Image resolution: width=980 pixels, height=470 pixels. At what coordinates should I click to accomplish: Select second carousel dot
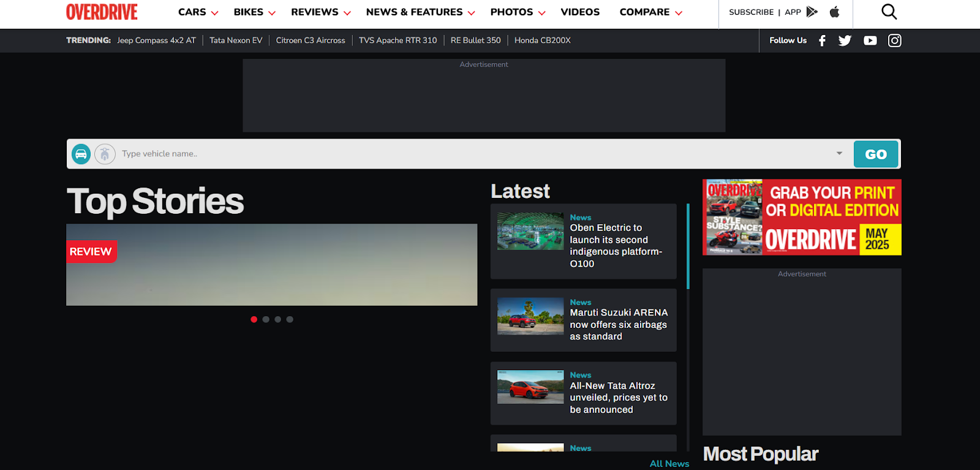tap(266, 319)
